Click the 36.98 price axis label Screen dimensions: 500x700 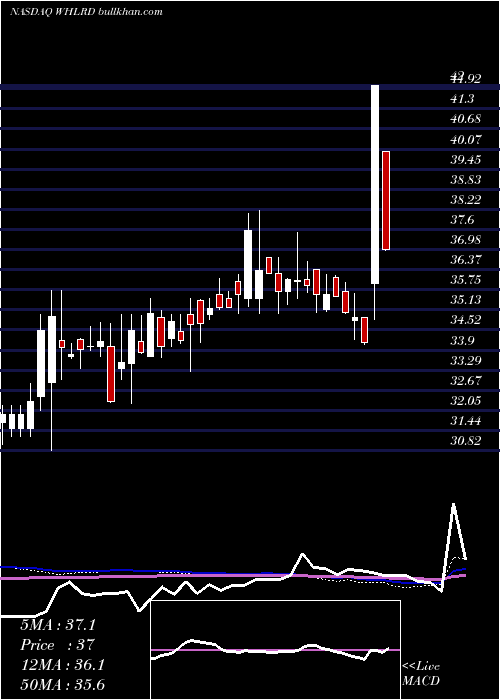[x=465, y=240]
